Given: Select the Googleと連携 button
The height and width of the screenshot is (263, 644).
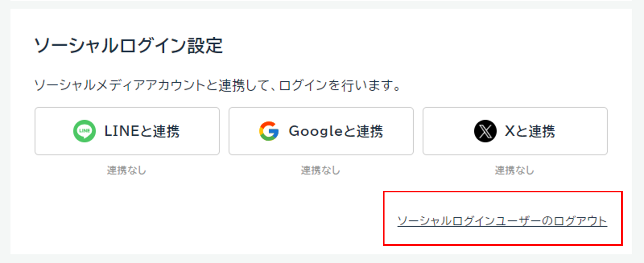Looking at the screenshot, I should click(x=321, y=131).
